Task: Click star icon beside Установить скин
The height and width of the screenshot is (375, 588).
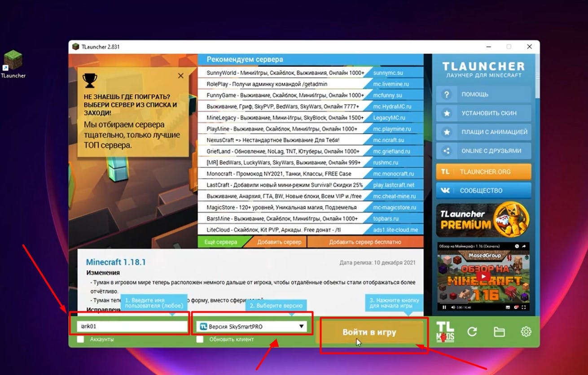Action: pos(447,113)
